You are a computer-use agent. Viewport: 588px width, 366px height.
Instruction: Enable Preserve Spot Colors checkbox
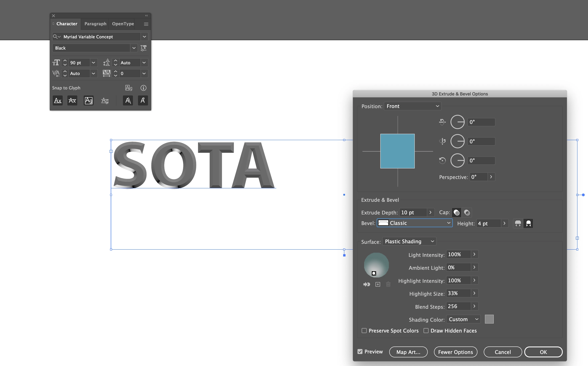[x=364, y=331]
